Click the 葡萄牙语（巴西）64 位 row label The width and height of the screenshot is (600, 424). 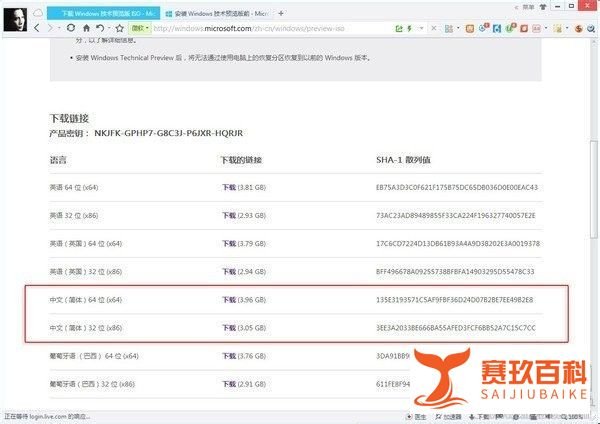(94, 356)
